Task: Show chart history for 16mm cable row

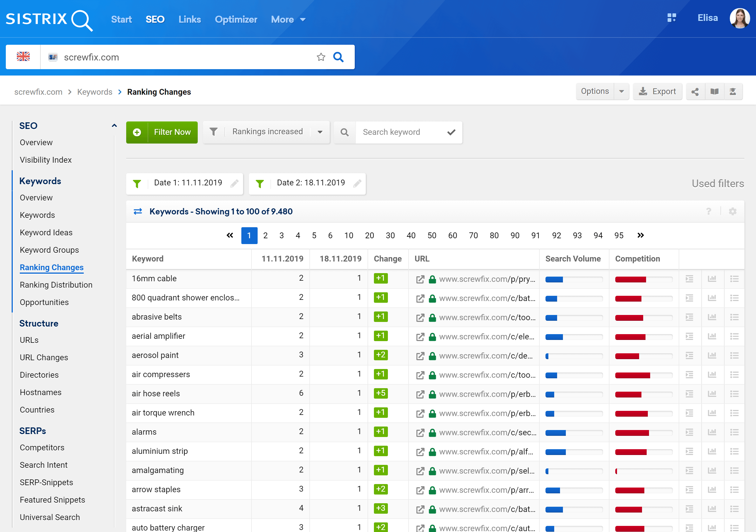Action: [x=712, y=279]
